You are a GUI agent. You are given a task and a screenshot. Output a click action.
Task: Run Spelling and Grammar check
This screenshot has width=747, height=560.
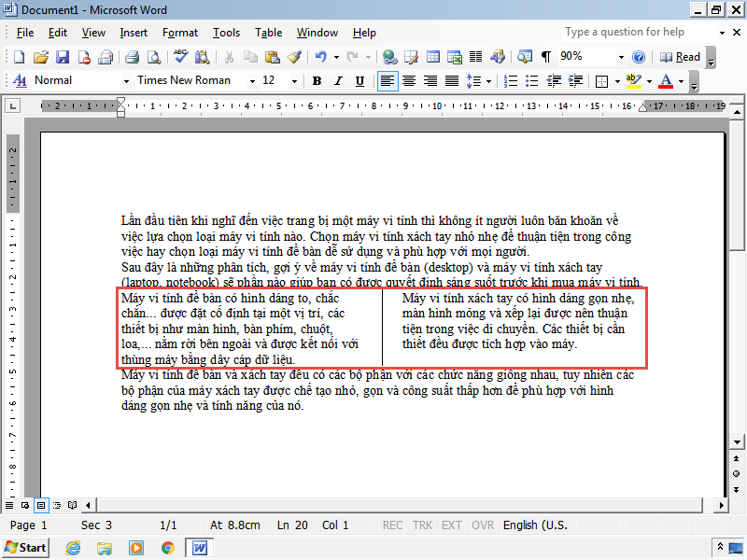click(180, 57)
